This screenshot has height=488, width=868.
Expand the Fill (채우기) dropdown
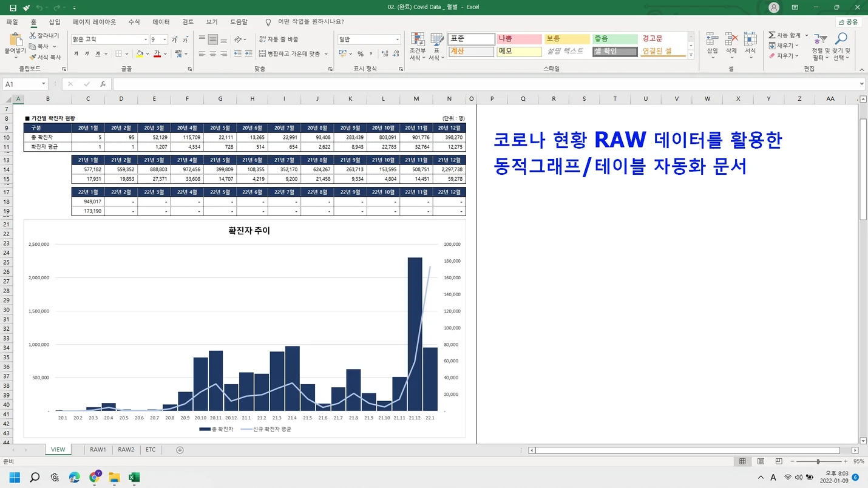pyautogui.click(x=797, y=46)
